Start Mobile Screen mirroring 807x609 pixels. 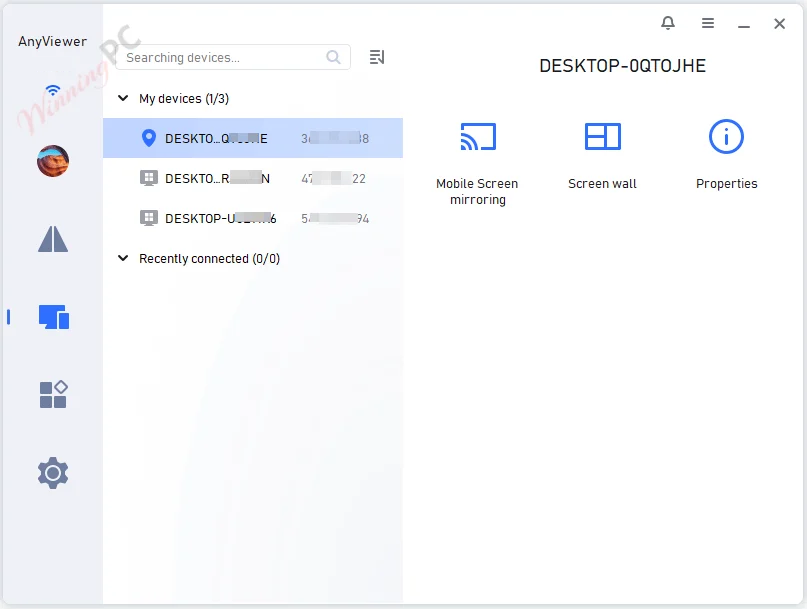(478, 137)
